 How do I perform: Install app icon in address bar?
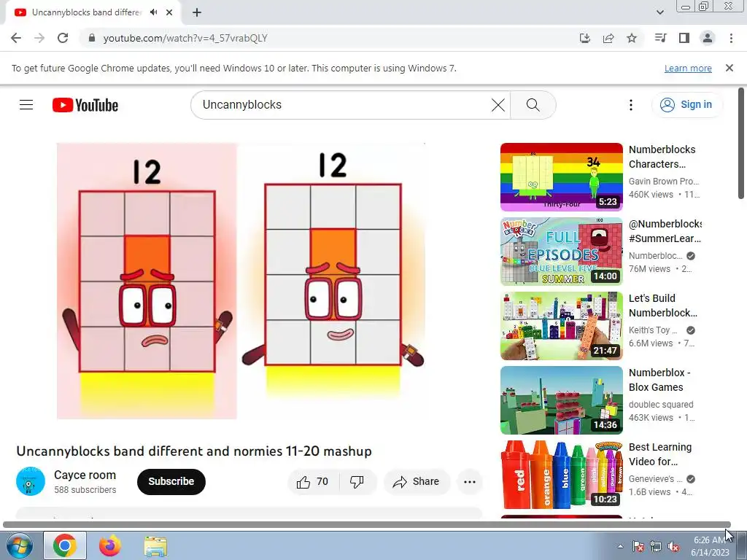[x=585, y=38]
